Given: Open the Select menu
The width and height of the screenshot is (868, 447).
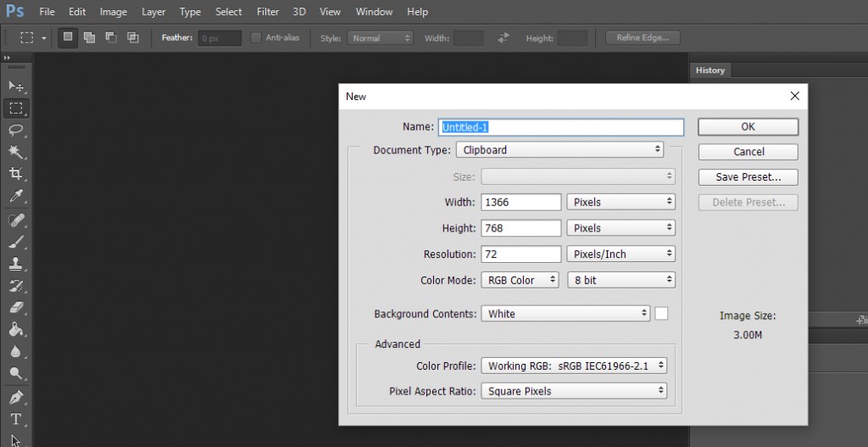Looking at the screenshot, I should click(x=229, y=11).
